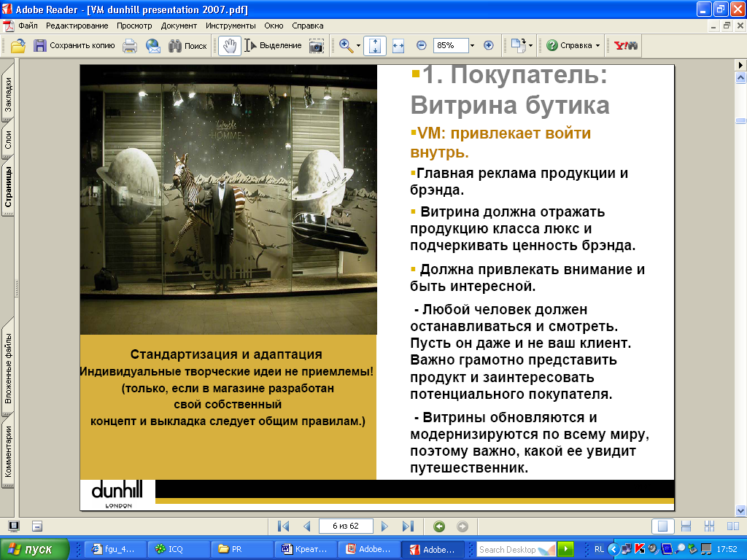747x560 pixels.
Task: Open the zoom percentage dropdown list
Action: click(472, 46)
